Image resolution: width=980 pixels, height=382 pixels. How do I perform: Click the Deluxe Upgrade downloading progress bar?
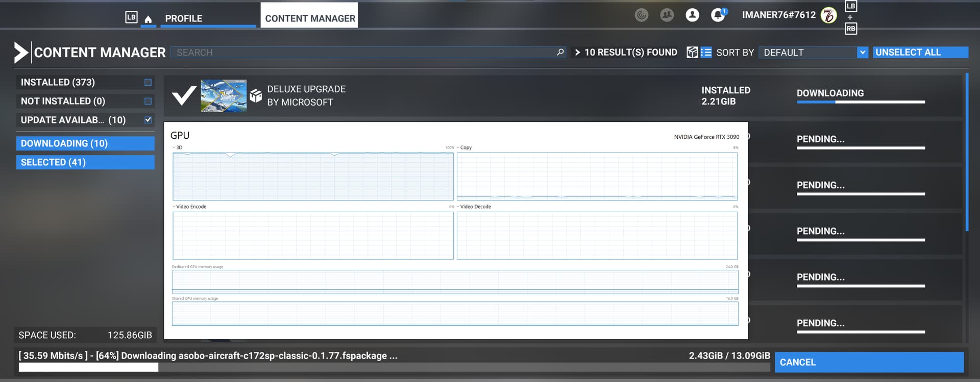point(861,102)
